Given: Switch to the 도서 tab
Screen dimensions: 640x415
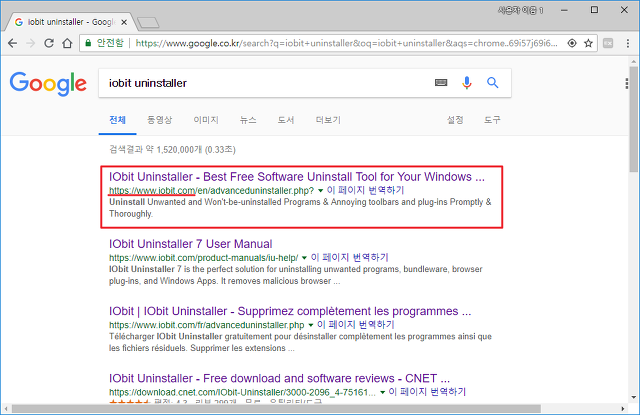Looking at the screenshot, I should tap(286, 120).
